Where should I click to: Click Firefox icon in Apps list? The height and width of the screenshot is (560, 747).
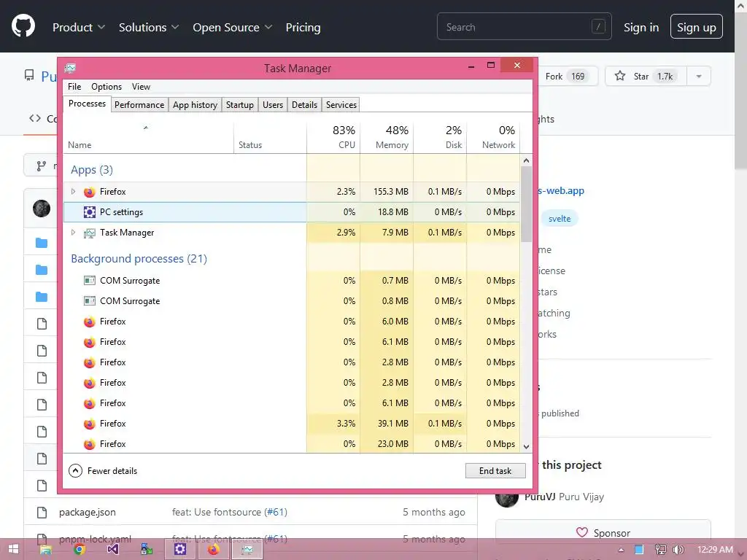pos(89,192)
